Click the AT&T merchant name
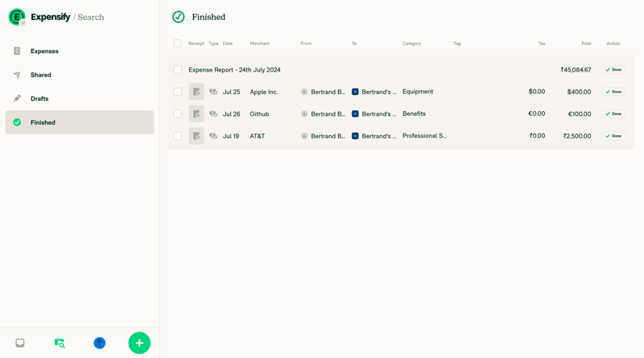Image resolution: width=644 pixels, height=358 pixels. [x=257, y=136]
